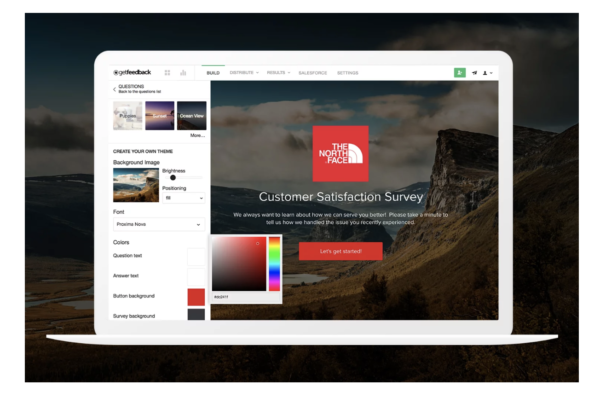Open the bar chart results icon
Viewport: 600px width, 398px height.
(x=183, y=73)
